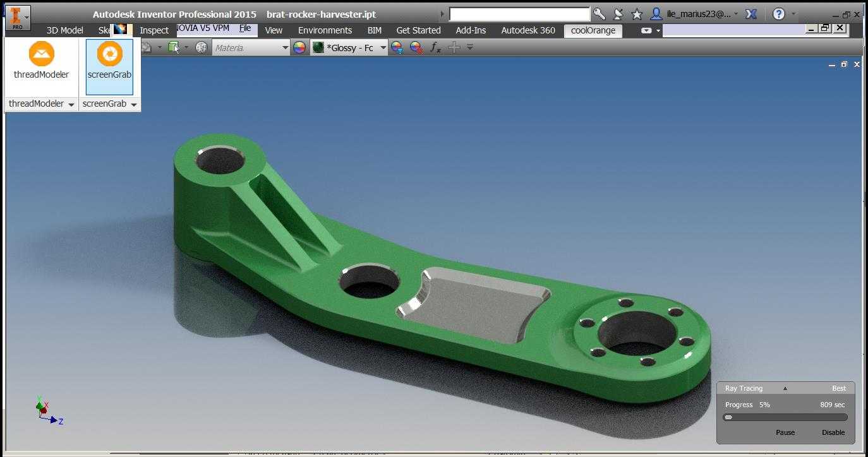Open the Communication Center satellite icon
The image size is (868, 457).
(618, 14)
